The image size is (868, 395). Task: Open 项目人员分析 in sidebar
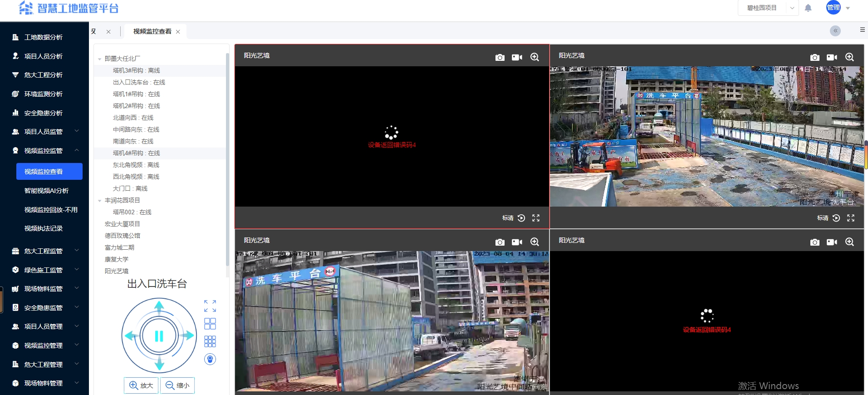coord(44,56)
